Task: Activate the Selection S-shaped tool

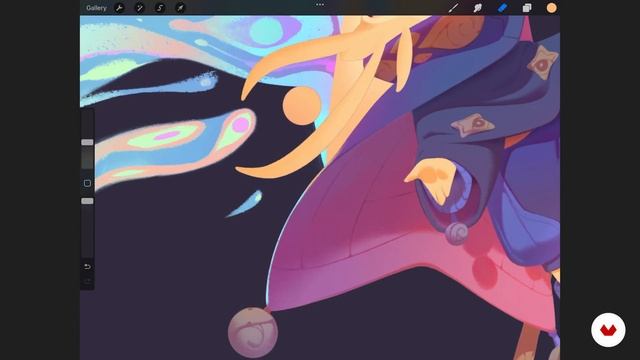Action: pyautogui.click(x=160, y=8)
